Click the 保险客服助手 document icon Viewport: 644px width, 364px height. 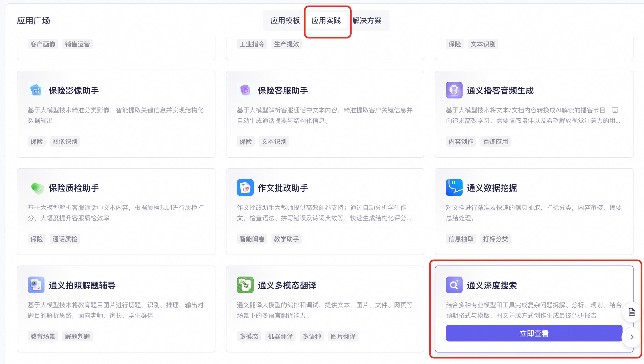tap(245, 90)
